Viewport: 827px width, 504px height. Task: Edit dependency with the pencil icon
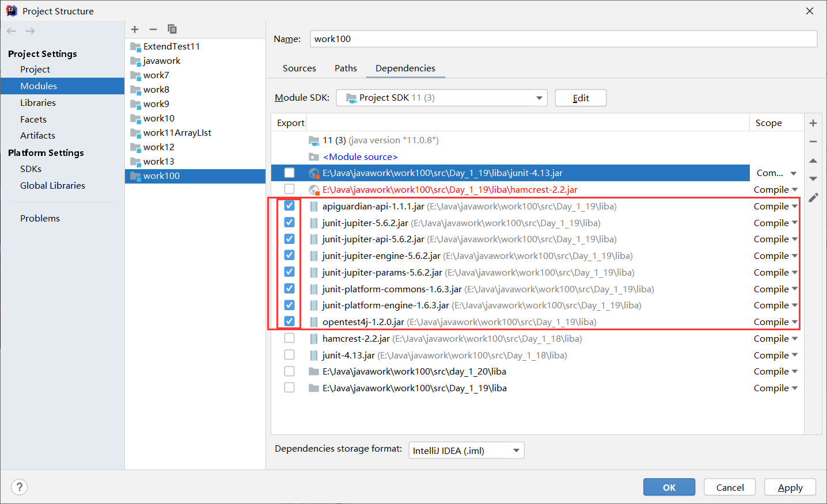(x=813, y=198)
